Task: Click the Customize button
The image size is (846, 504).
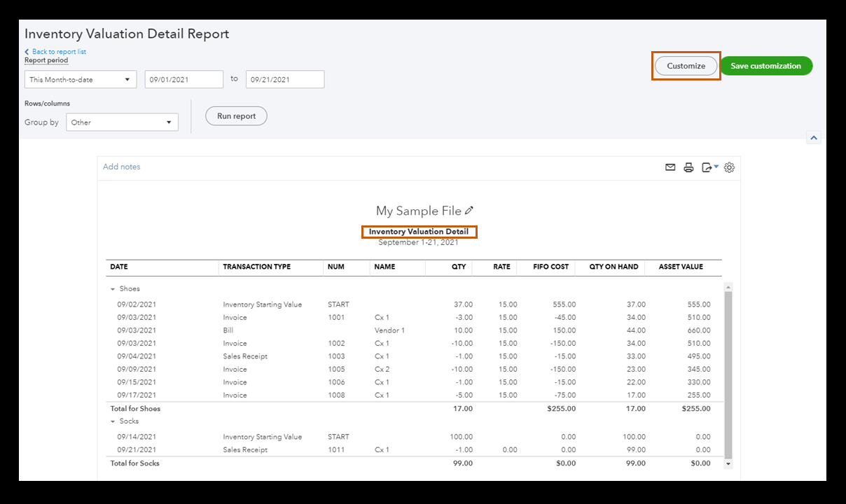Action: click(x=686, y=66)
